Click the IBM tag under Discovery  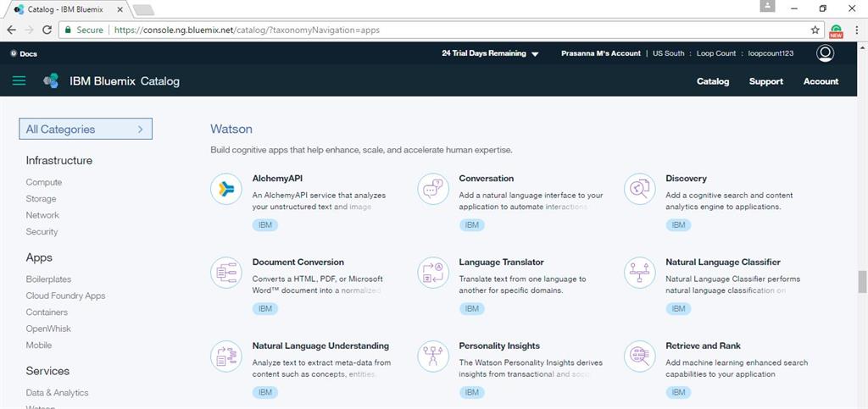coord(678,225)
